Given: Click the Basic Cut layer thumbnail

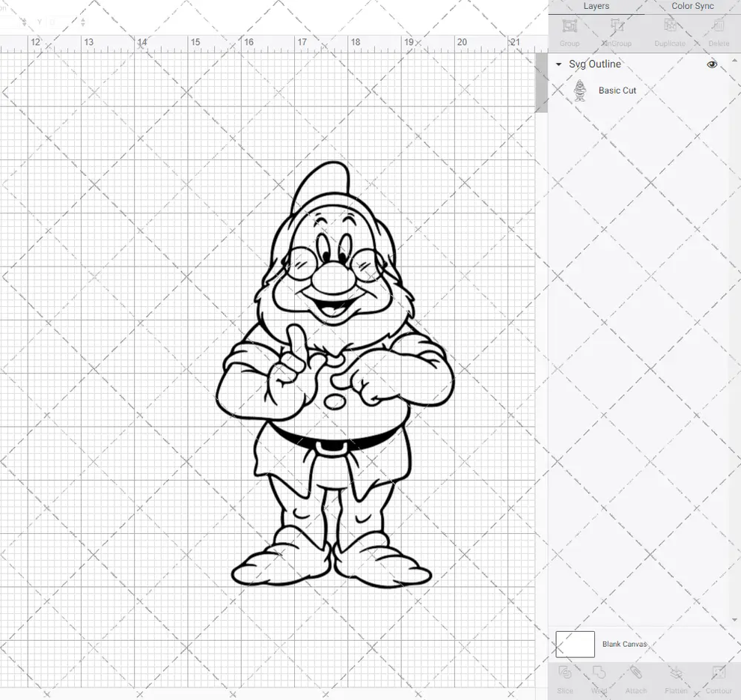Looking at the screenshot, I should point(579,90).
